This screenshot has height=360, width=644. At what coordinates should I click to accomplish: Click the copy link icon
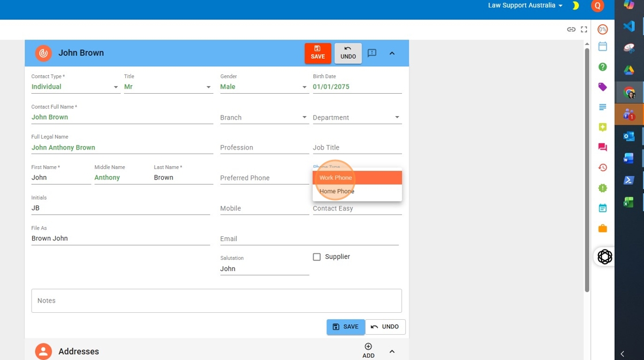571,29
